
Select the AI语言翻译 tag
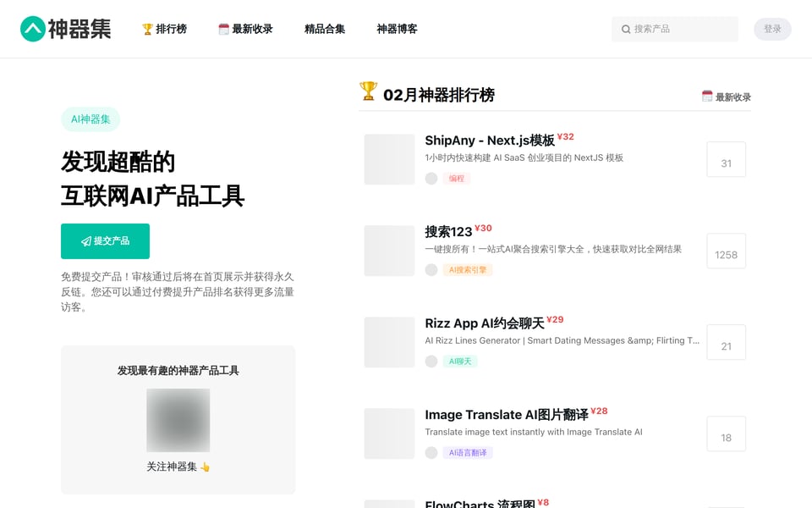(x=468, y=452)
